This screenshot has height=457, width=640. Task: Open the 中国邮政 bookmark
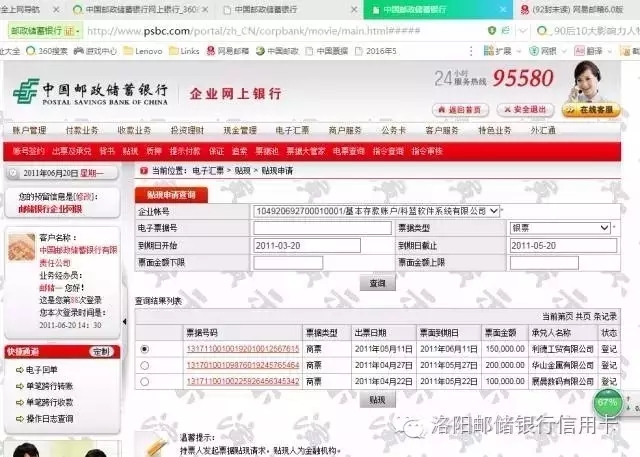(x=278, y=51)
